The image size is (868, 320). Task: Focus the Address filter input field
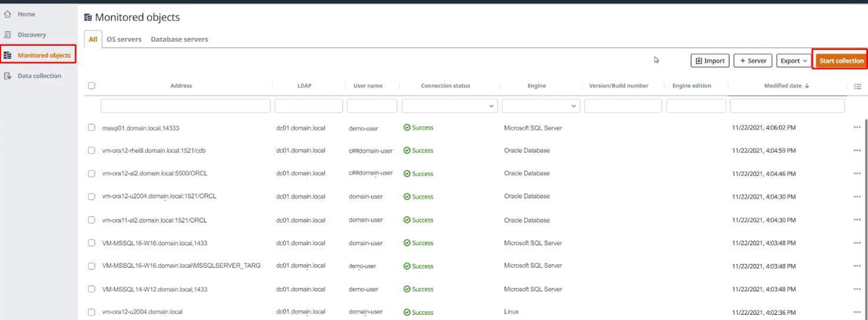pyautogui.click(x=185, y=106)
